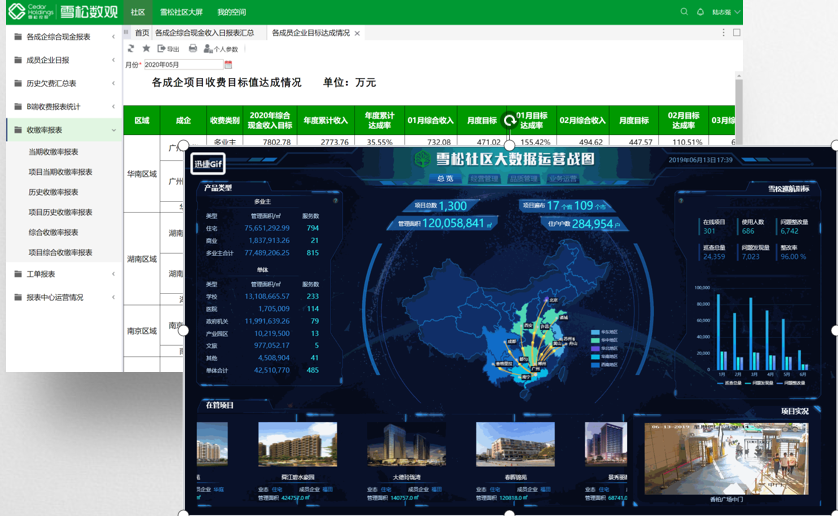Click the 项目总数 1,300 figure
The width and height of the screenshot is (838, 516).
(440, 206)
